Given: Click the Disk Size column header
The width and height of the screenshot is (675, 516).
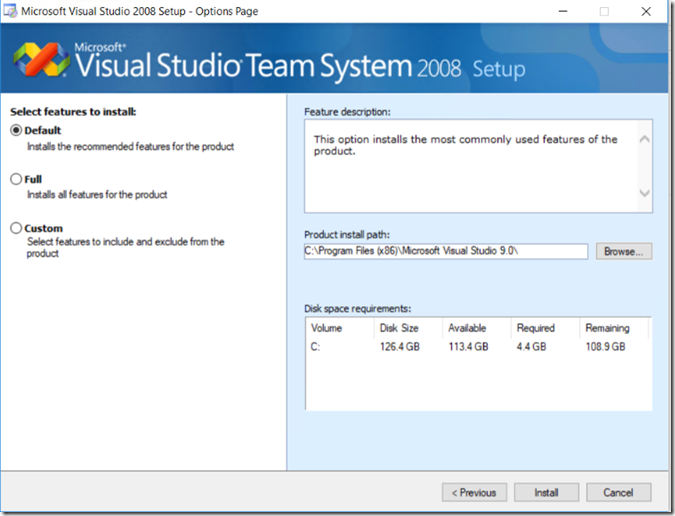Looking at the screenshot, I should [408, 328].
